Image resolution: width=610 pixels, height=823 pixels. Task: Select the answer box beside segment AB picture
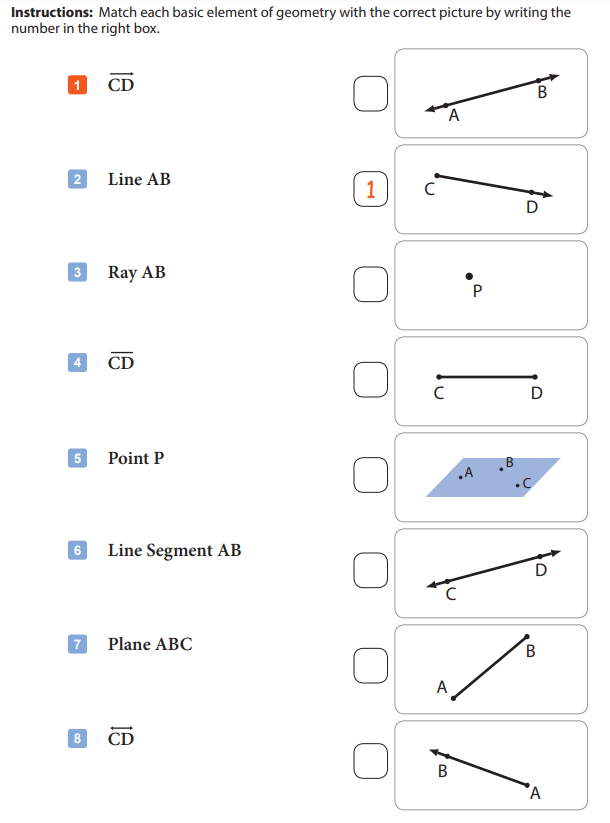pos(371,666)
